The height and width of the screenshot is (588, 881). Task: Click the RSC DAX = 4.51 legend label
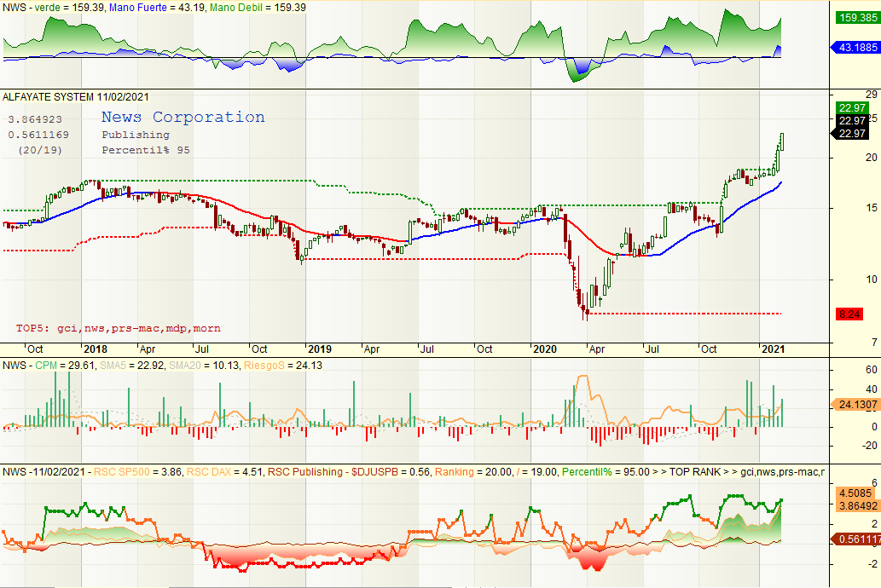[225, 472]
